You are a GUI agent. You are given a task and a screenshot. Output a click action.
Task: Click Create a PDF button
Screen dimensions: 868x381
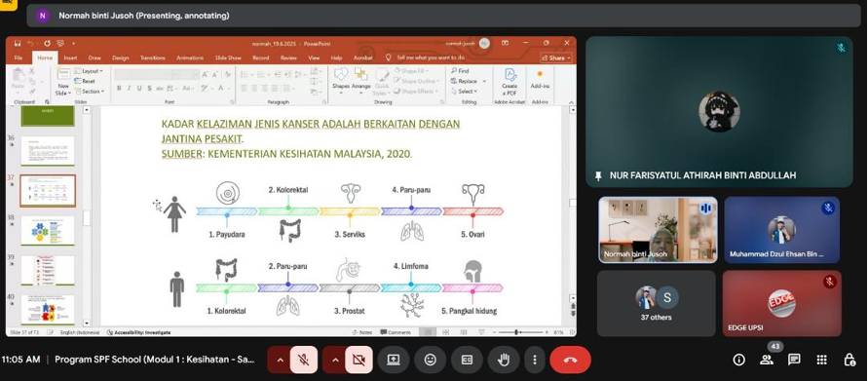point(509,82)
